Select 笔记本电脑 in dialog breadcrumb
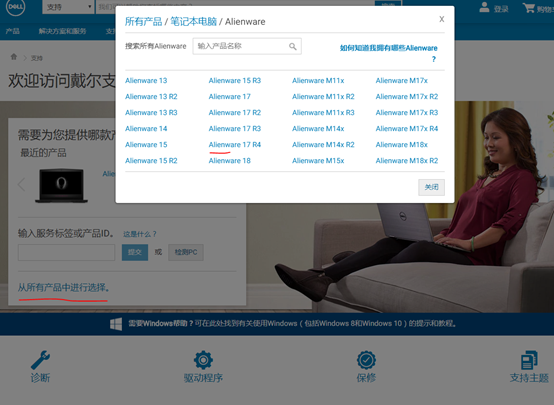This screenshot has width=554, height=405. pyautogui.click(x=193, y=22)
